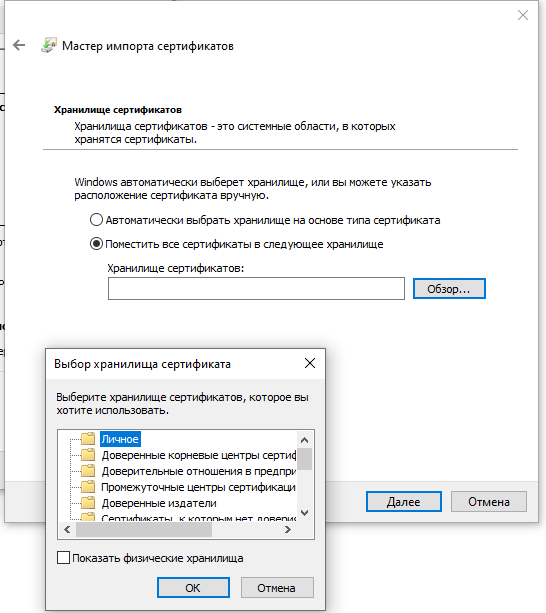Click folder icon beside Доверенные издатели
Image resolution: width=546 pixels, height=613 pixels.
[88, 503]
